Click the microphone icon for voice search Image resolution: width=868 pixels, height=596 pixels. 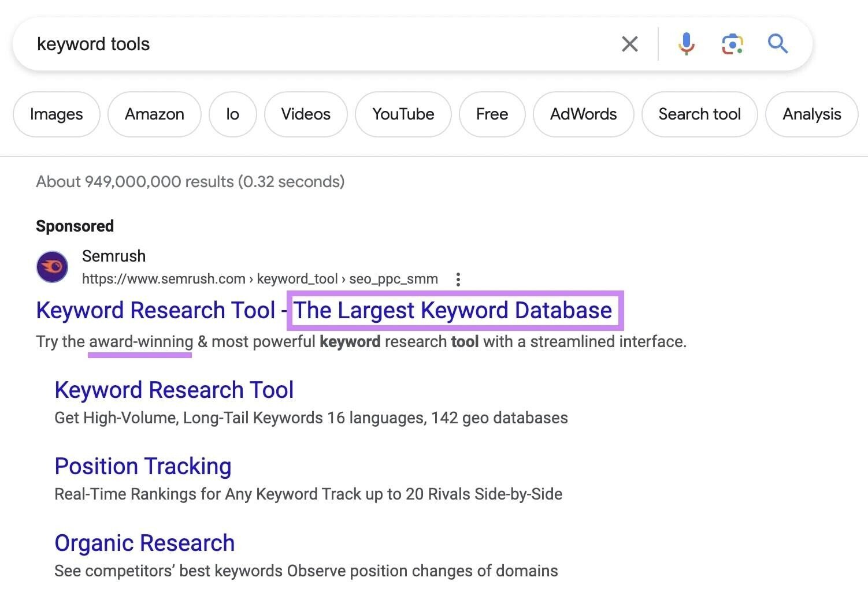pyautogui.click(x=686, y=43)
